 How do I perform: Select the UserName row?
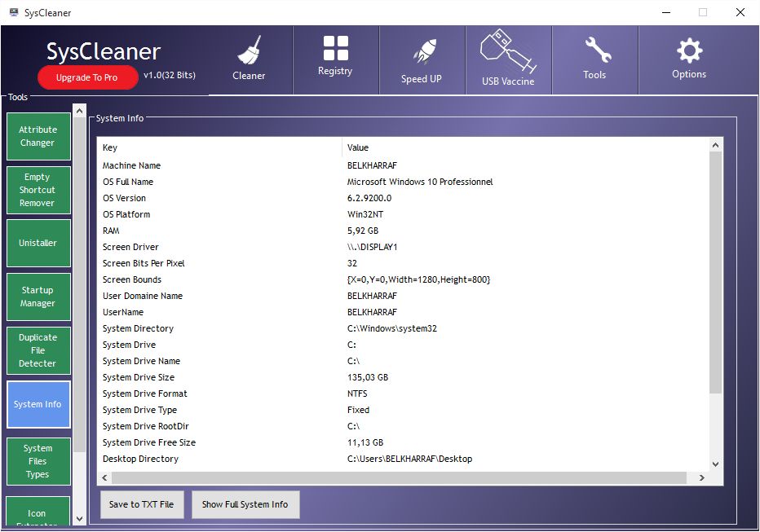[404, 312]
